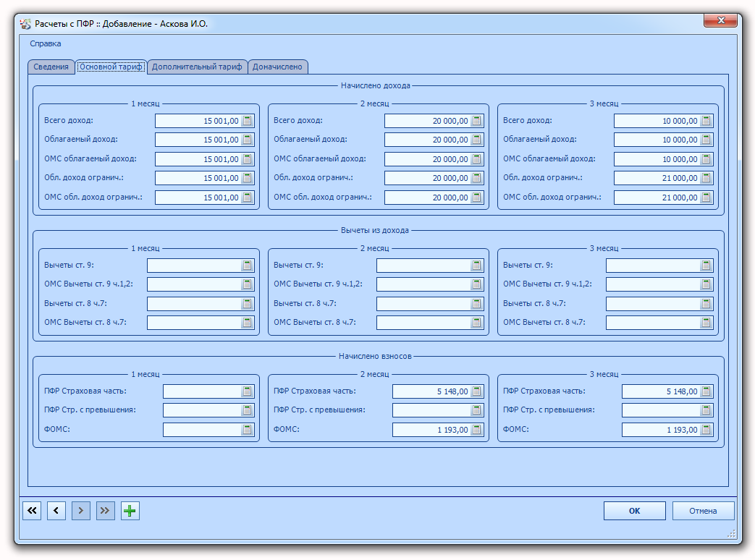
Task: Go to previous record arrow button
Action: [56, 511]
